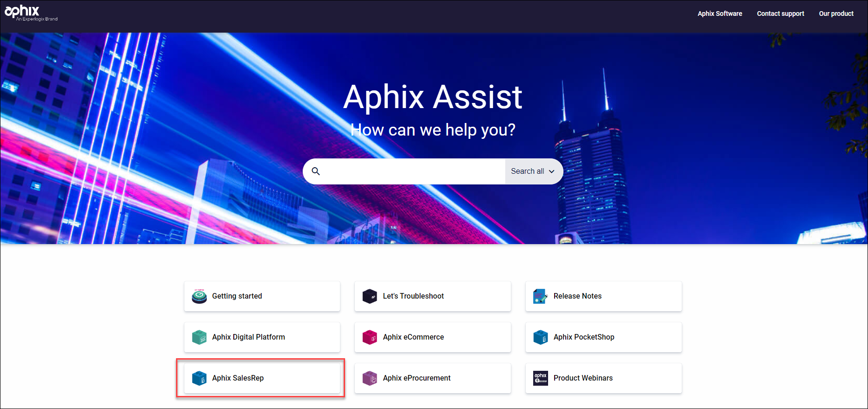The width and height of the screenshot is (868, 409).
Task: Click the Aphix Digital Platform green cube icon
Action: [199, 337]
